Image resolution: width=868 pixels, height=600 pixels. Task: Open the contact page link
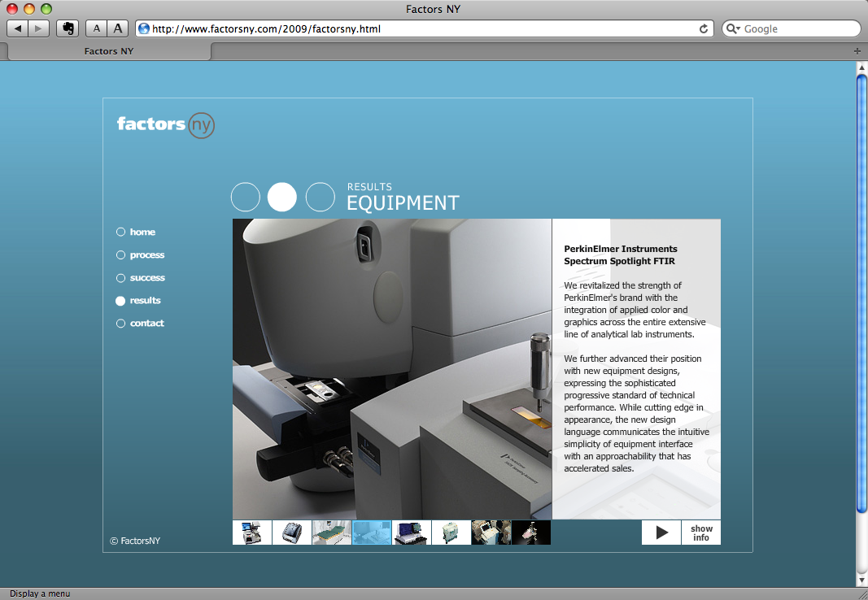click(146, 323)
